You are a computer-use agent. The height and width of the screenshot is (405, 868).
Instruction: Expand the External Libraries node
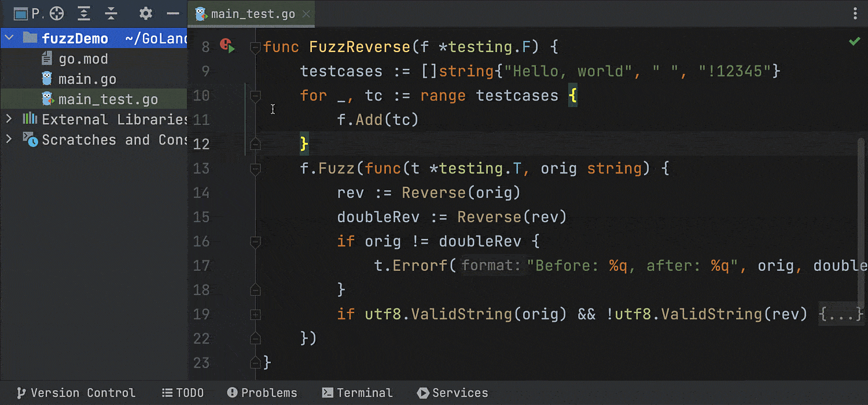(9, 119)
